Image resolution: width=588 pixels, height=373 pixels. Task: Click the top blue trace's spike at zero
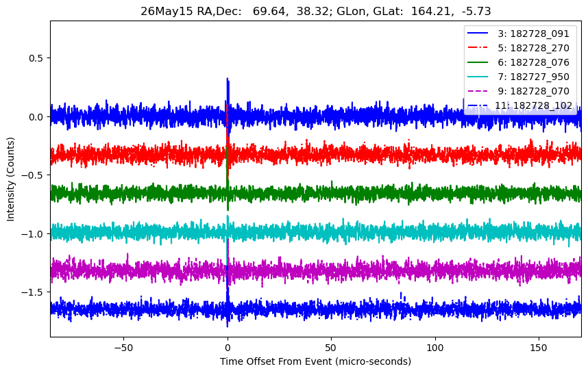pos(228,97)
